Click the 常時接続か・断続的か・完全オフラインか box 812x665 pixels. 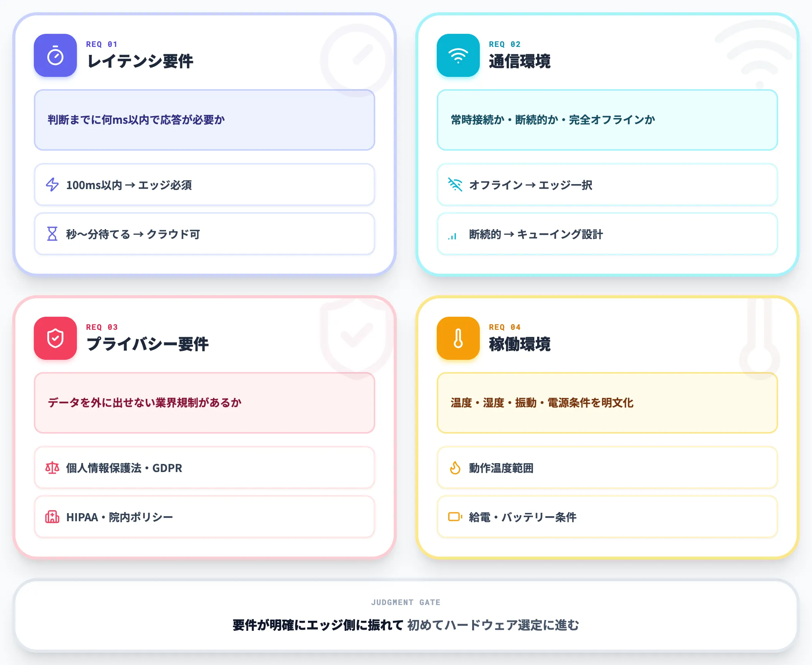click(x=607, y=120)
